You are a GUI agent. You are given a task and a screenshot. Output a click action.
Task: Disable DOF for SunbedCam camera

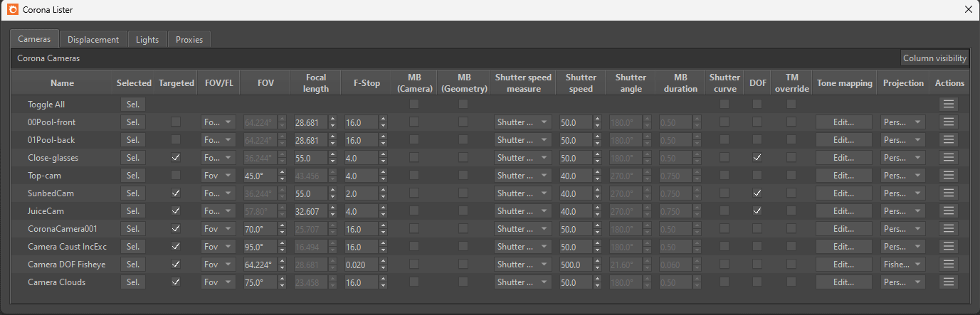pos(757,193)
